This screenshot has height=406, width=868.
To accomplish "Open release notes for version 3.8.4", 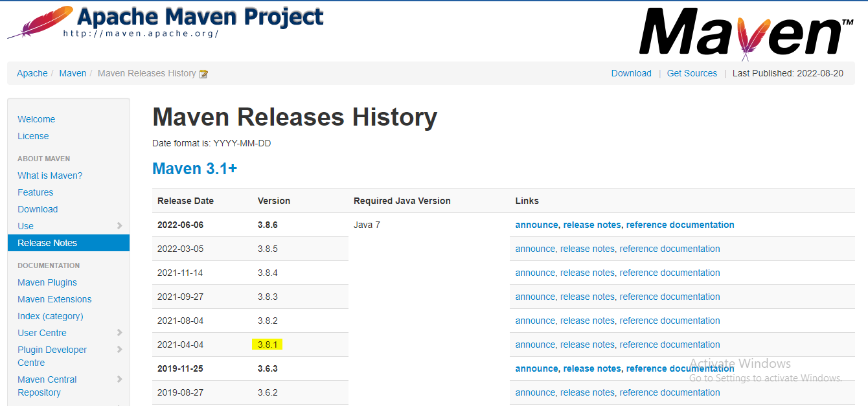I will tap(588, 273).
